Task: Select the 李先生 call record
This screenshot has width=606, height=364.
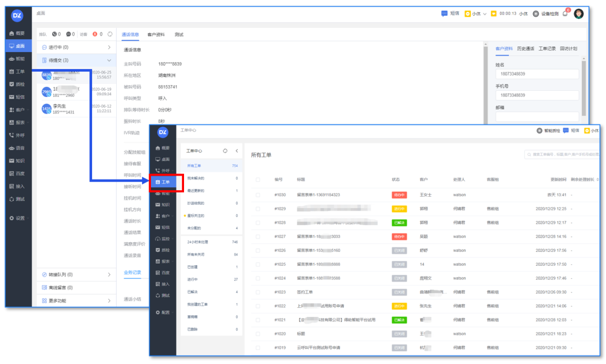Action: [76, 109]
